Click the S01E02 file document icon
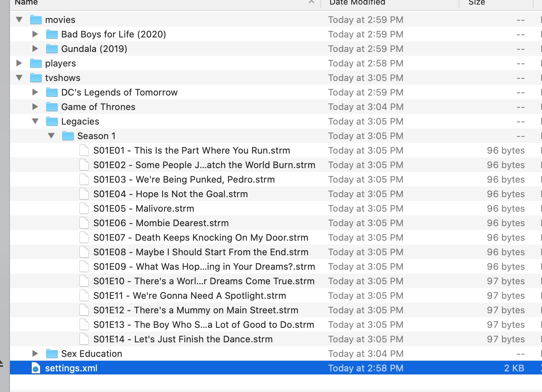This screenshot has height=392, width=542. 84,165
